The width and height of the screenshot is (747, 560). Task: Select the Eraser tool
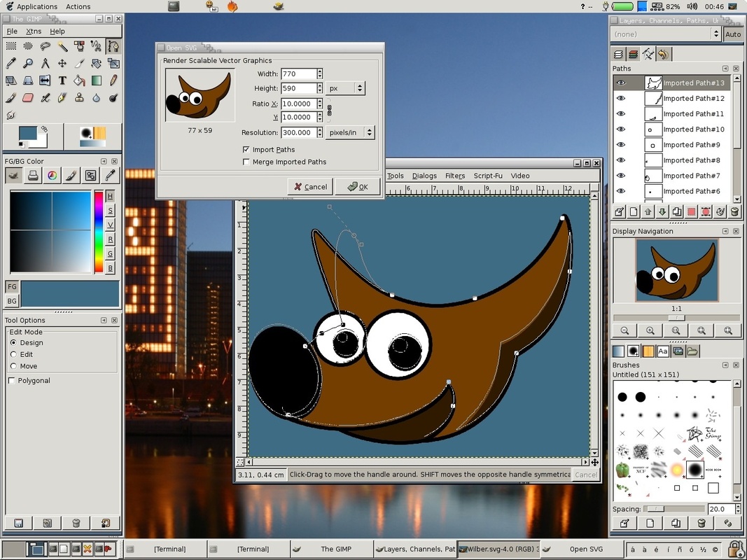28,97
